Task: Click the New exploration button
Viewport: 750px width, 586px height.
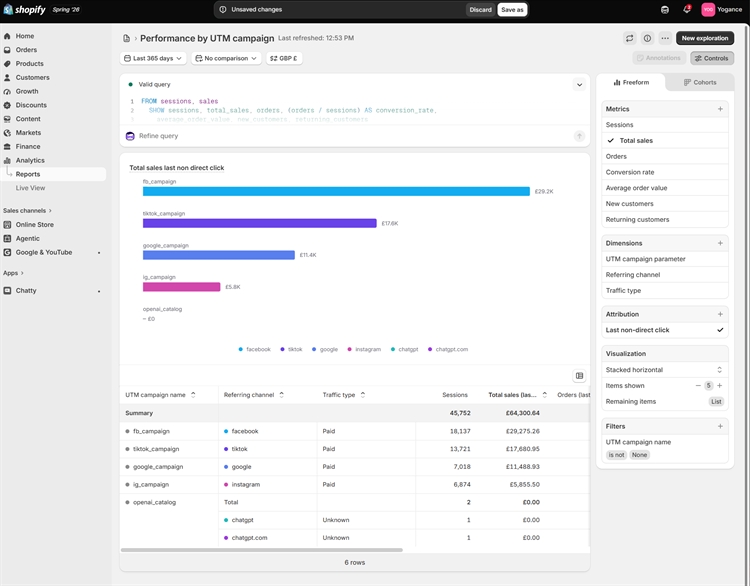Action: [705, 38]
